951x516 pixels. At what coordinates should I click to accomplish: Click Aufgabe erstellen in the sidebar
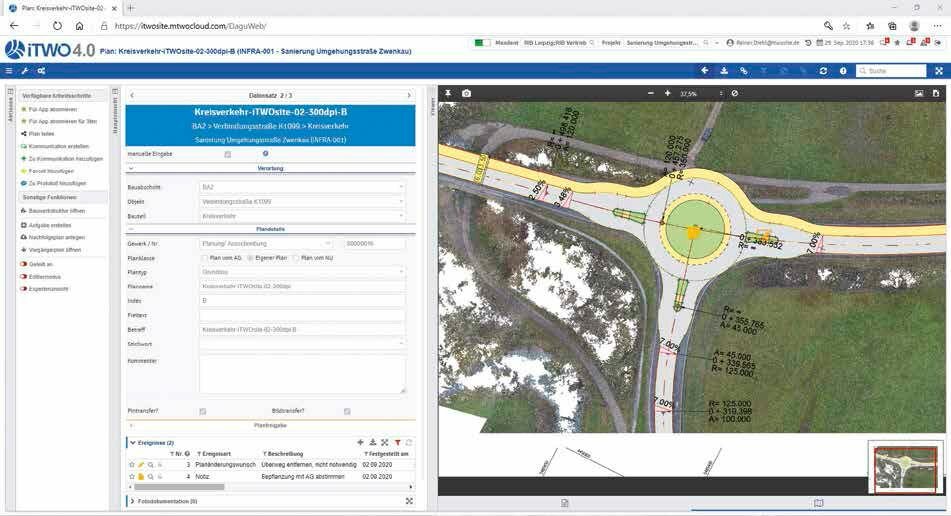(50, 225)
